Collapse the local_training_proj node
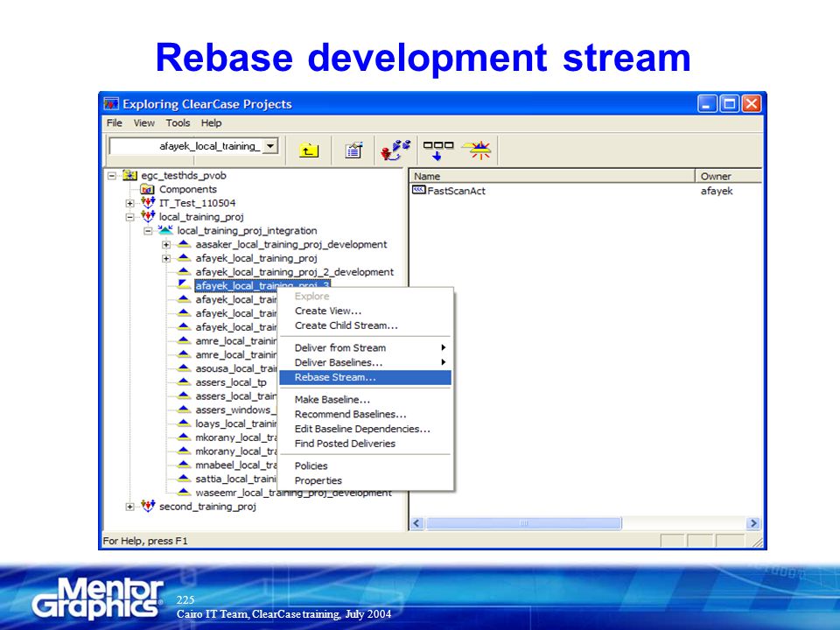This screenshot has width=840, height=630. [x=129, y=217]
